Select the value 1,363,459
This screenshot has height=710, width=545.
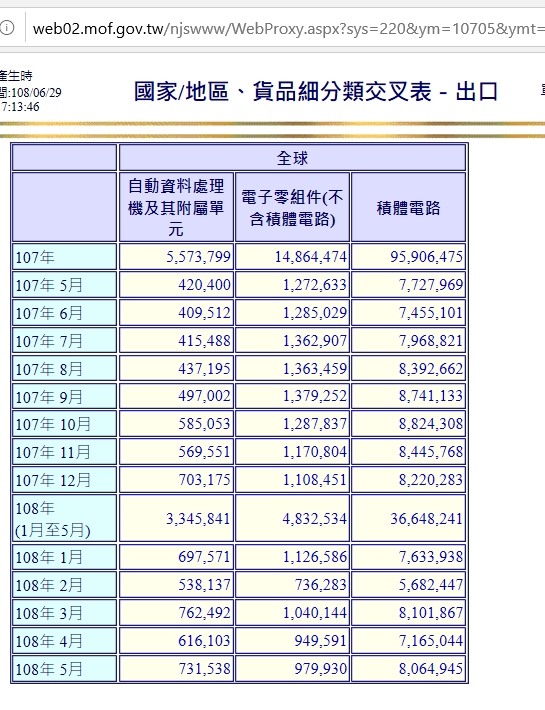point(315,368)
